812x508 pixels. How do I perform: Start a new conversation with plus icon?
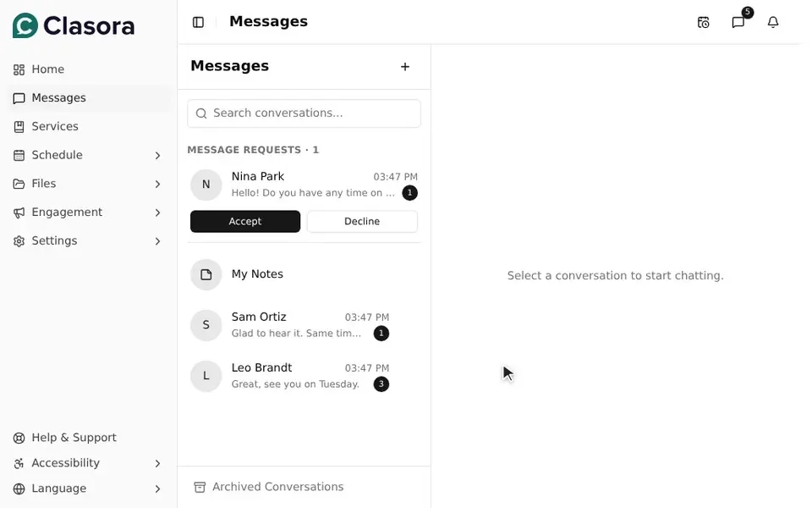click(405, 66)
